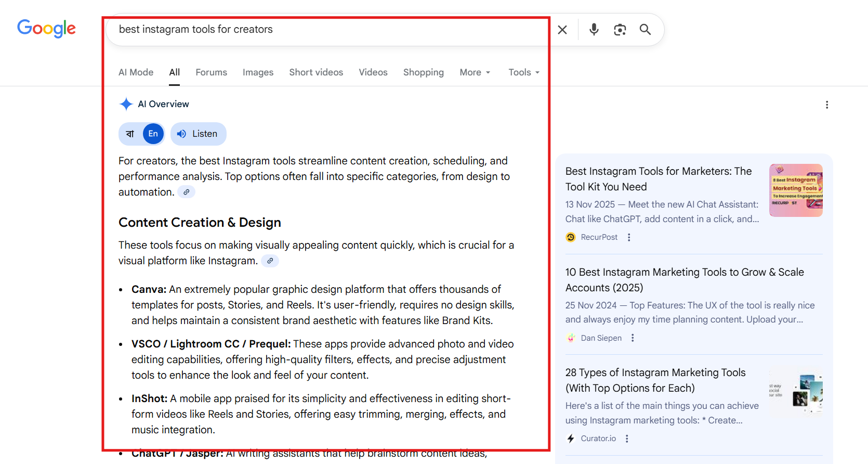Clear the search query with the X icon

(562, 30)
